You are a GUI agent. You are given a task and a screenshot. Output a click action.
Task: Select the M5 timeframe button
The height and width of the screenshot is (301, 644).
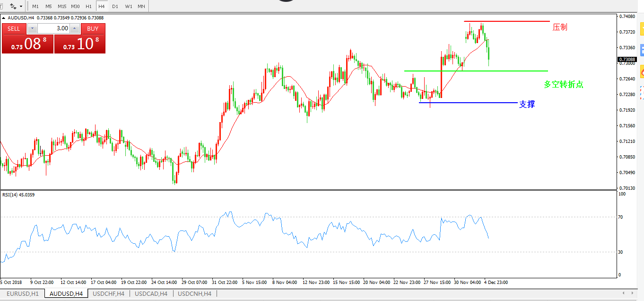click(x=49, y=7)
